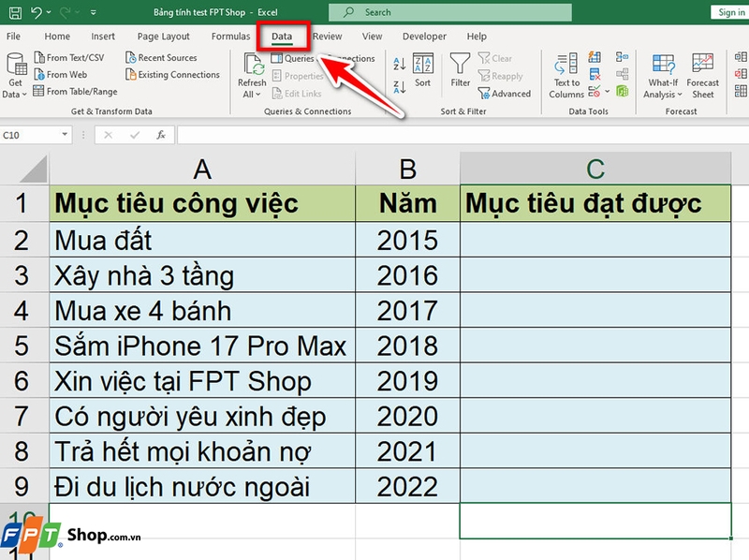Click the Sort A to Z icon
Image resolution: width=749 pixels, height=560 pixels.
click(399, 62)
